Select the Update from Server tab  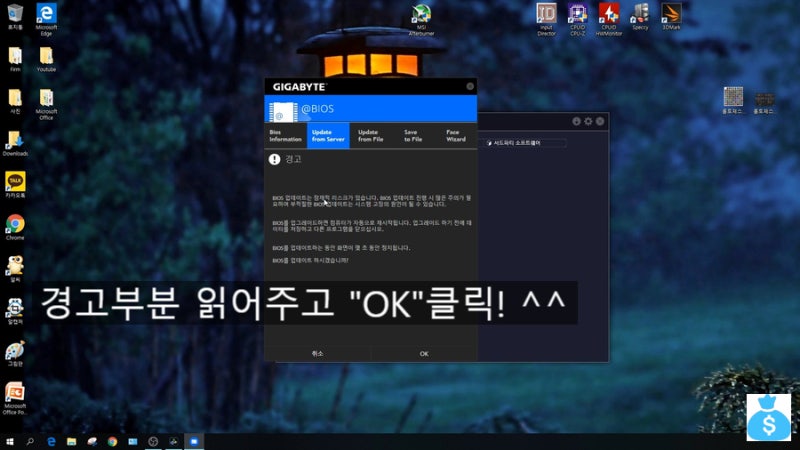tap(328, 136)
